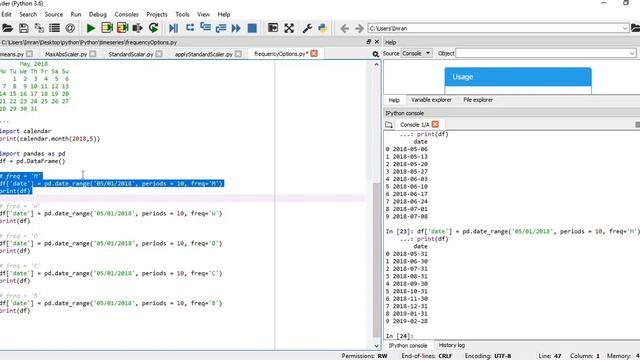Open the Consoles menu
Viewport: 640px width, 360px height.
[126, 14]
